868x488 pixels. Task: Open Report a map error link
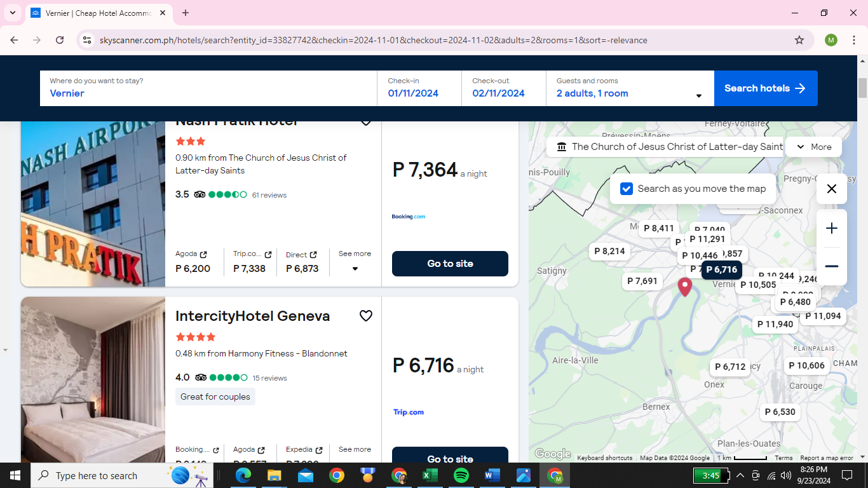coord(827,458)
